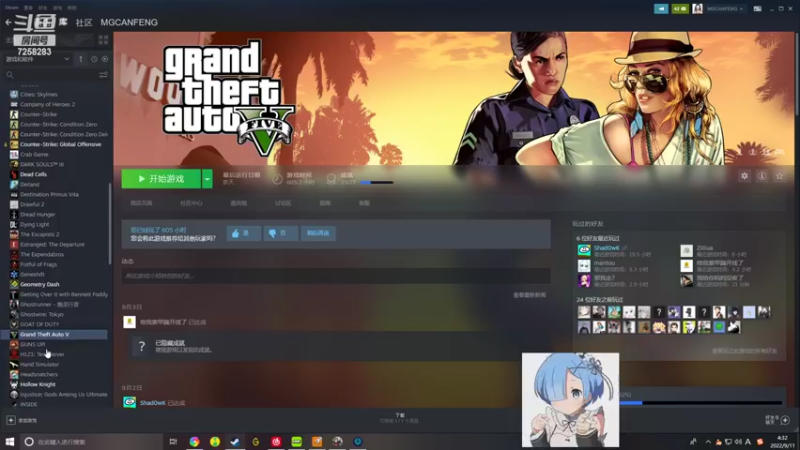Viewport: 800px width, 450px height.
Task: Click the green 开始游戏 play button
Action: [161, 179]
